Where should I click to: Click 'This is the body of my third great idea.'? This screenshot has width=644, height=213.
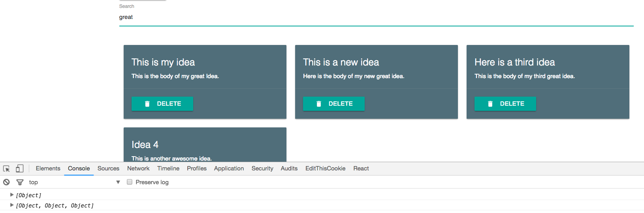(x=525, y=76)
